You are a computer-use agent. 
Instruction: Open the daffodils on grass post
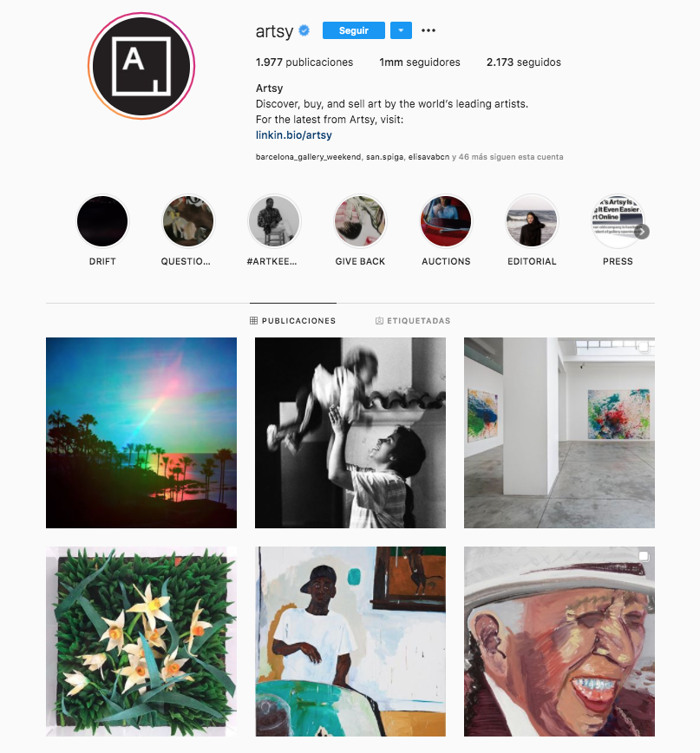point(141,642)
